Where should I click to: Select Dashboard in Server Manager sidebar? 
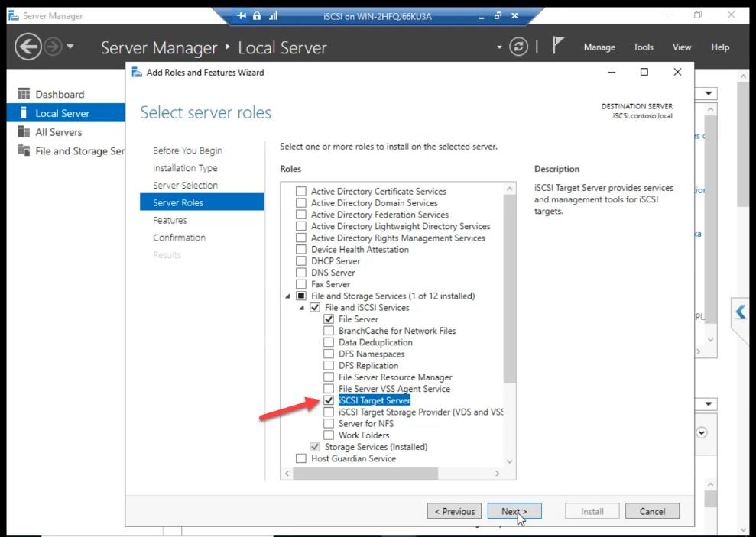tap(60, 94)
